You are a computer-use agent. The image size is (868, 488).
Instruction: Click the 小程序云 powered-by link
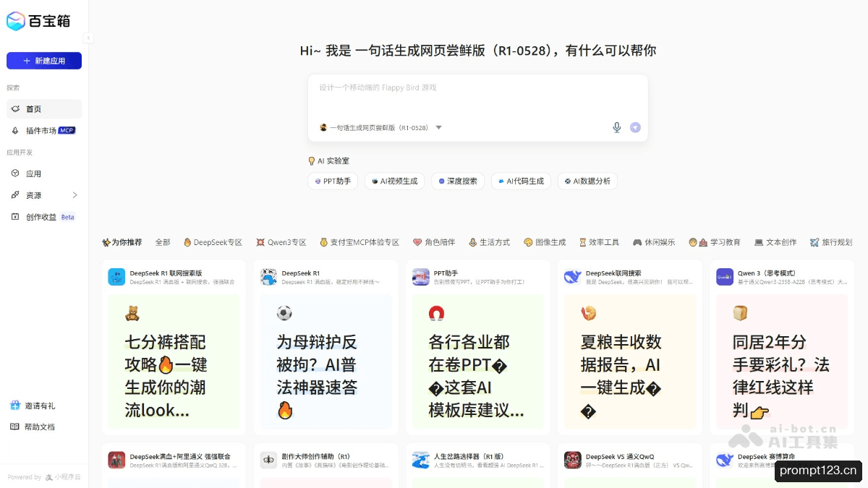click(63, 476)
